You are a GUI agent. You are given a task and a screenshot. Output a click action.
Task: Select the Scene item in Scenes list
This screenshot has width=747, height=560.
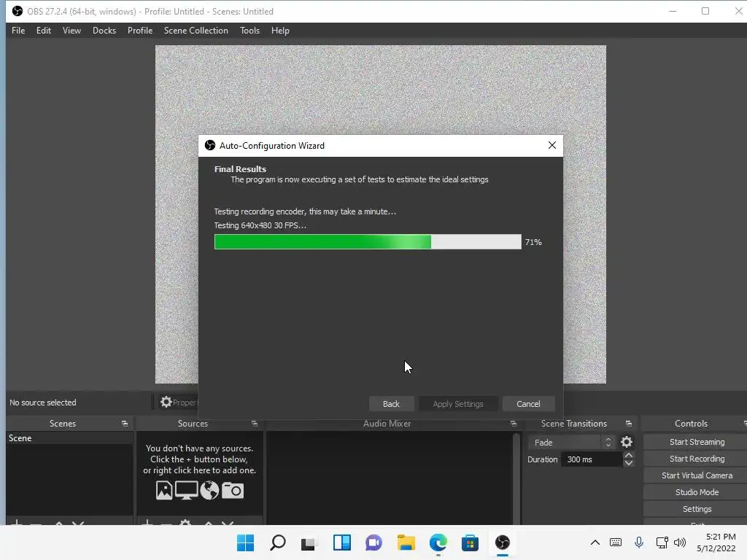(x=69, y=438)
